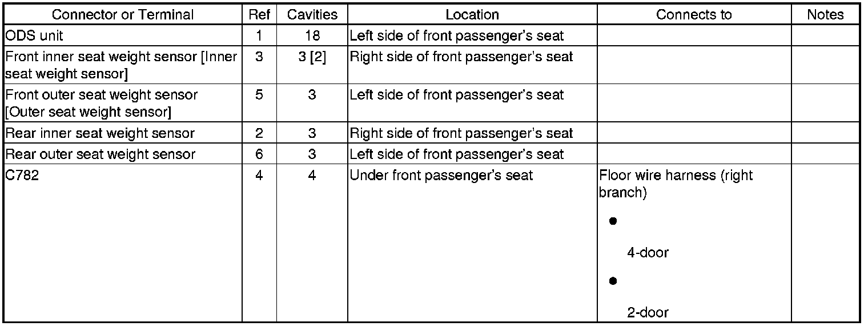Select the "3 [2]" cavities value
Image resolution: width=868 pixels, height=326 pixels.
pyautogui.click(x=312, y=57)
